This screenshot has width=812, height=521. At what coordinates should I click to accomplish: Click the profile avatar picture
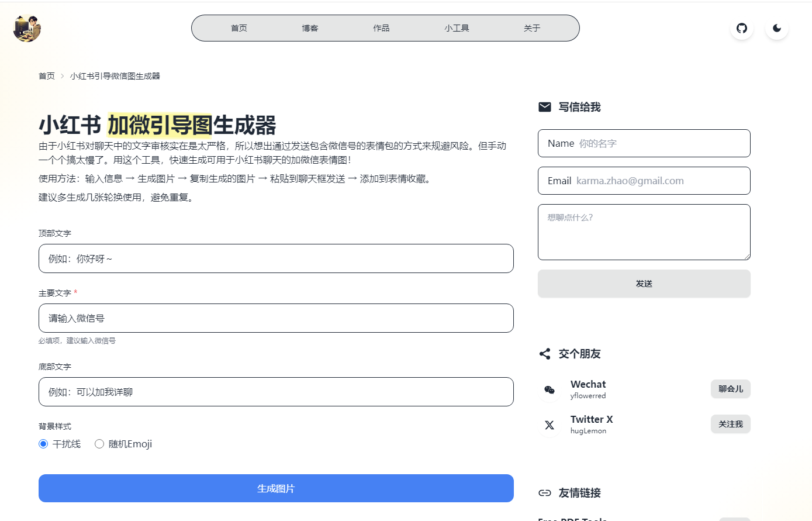click(x=27, y=28)
